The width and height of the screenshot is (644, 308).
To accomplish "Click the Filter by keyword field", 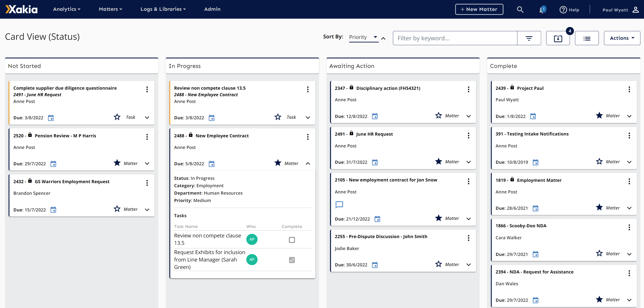I will (x=455, y=38).
